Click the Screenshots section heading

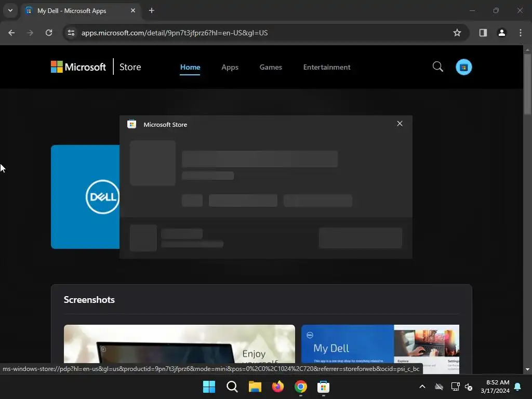89,300
